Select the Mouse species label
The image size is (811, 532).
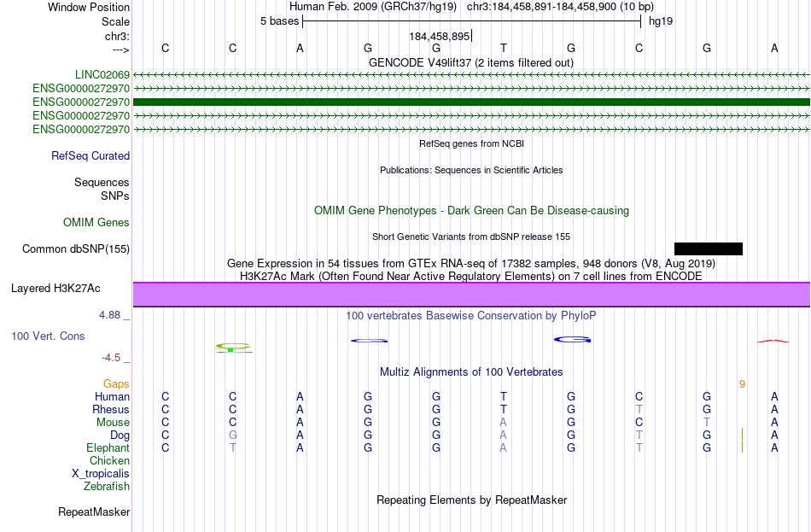tap(114, 423)
